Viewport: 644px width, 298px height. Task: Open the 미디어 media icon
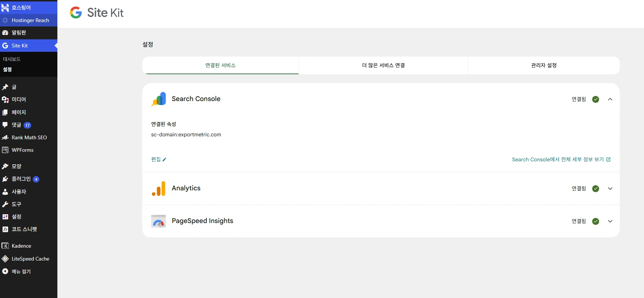5,100
